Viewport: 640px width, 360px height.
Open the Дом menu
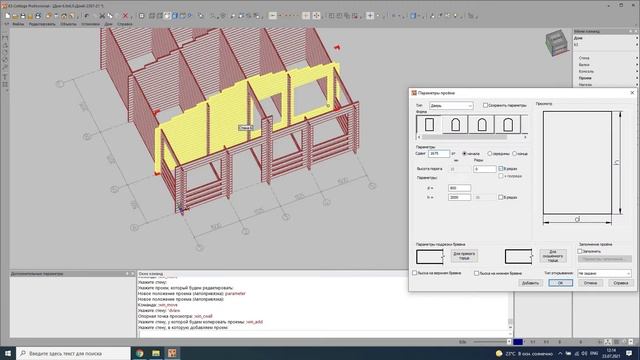pyautogui.click(x=108, y=24)
